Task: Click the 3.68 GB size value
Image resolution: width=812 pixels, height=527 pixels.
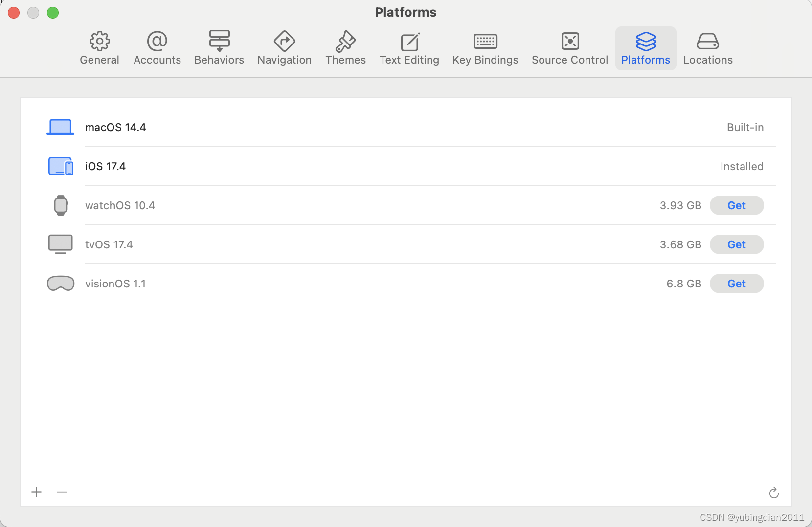Action: 680,244
